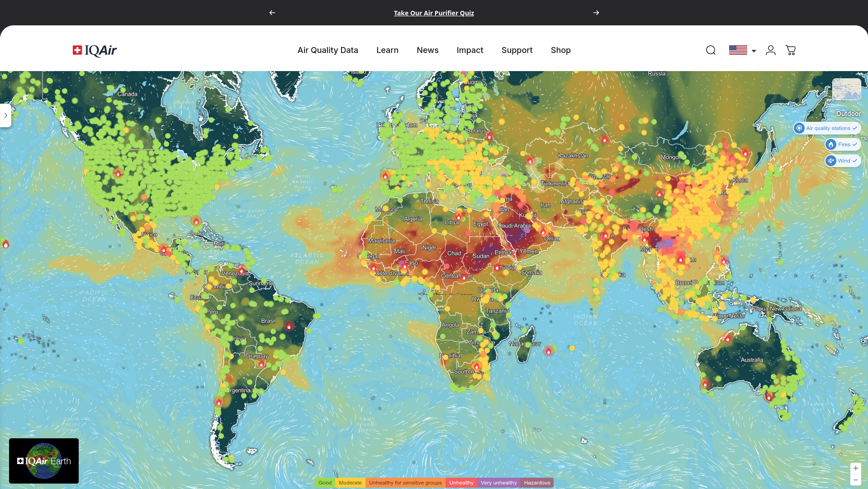Open the country flag dropdown
The image size is (868, 489).
tap(742, 50)
